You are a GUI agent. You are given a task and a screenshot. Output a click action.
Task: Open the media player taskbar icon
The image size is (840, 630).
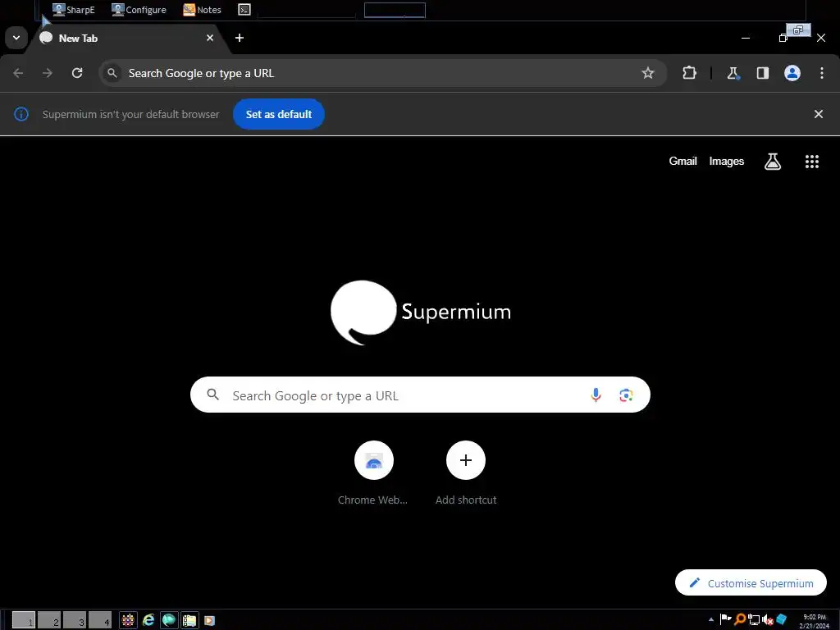tap(209, 620)
